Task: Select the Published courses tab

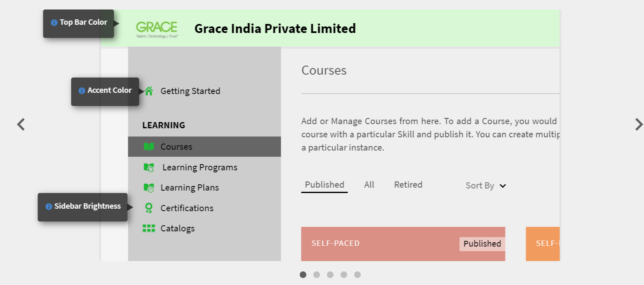Action: point(324,185)
